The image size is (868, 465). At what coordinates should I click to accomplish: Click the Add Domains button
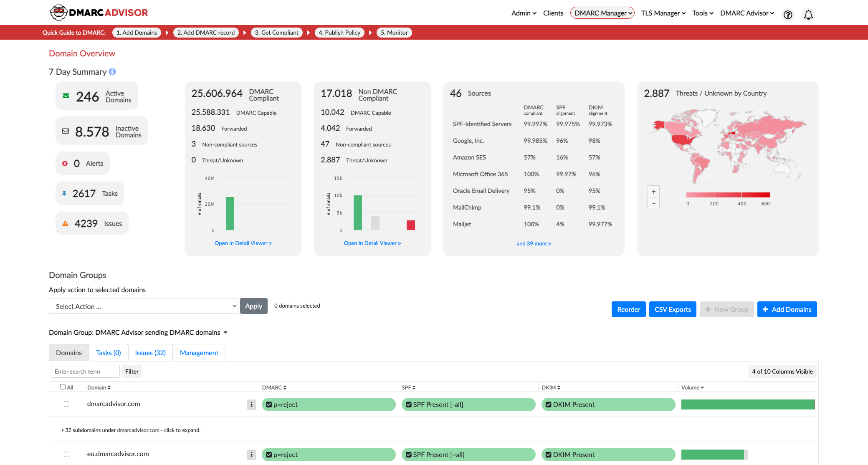(x=787, y=309)
